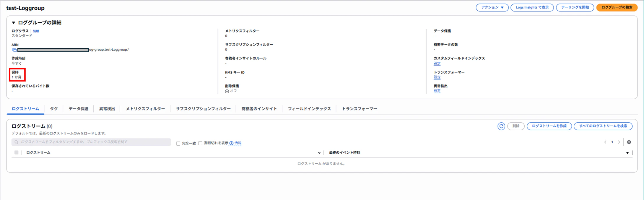Open 設定 link under 異常検出
Screen dimensions: 644x200
(x=437, y=91)
